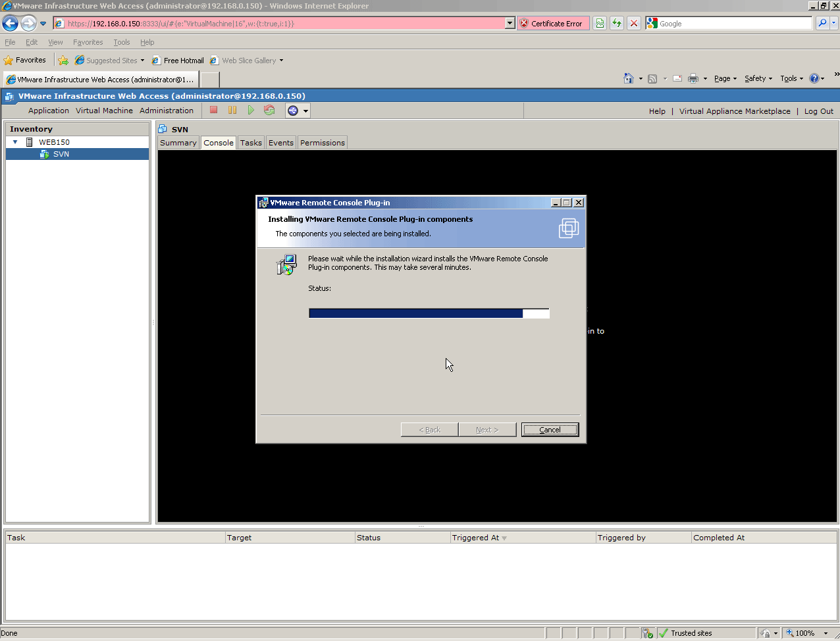The width and height of the screenshot is (840, 641).
Task: Sort tasks by Triggered At column
Action: coord(523,538)
